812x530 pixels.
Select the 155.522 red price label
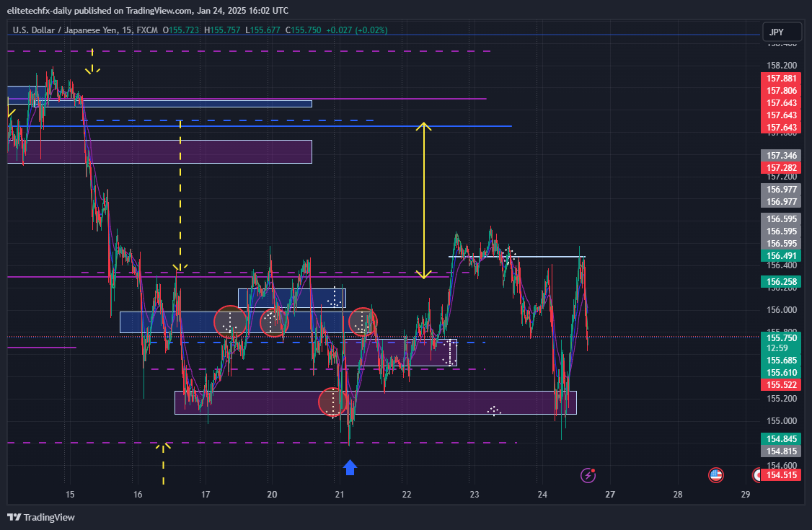[781, 384]
